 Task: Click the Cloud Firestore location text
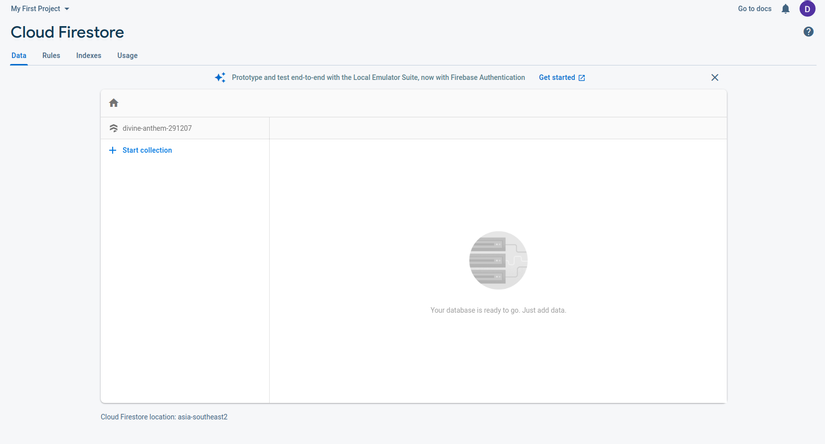tap(164, 417)
